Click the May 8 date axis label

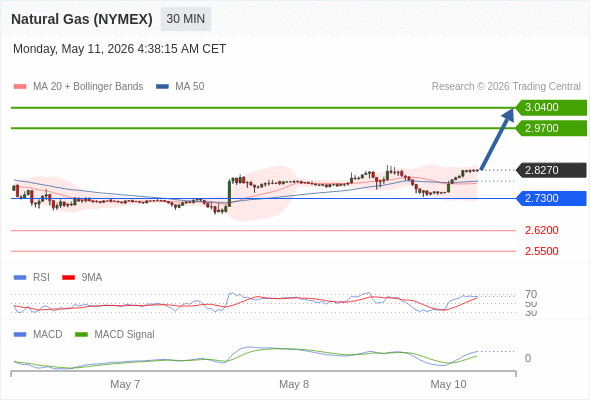294,384
